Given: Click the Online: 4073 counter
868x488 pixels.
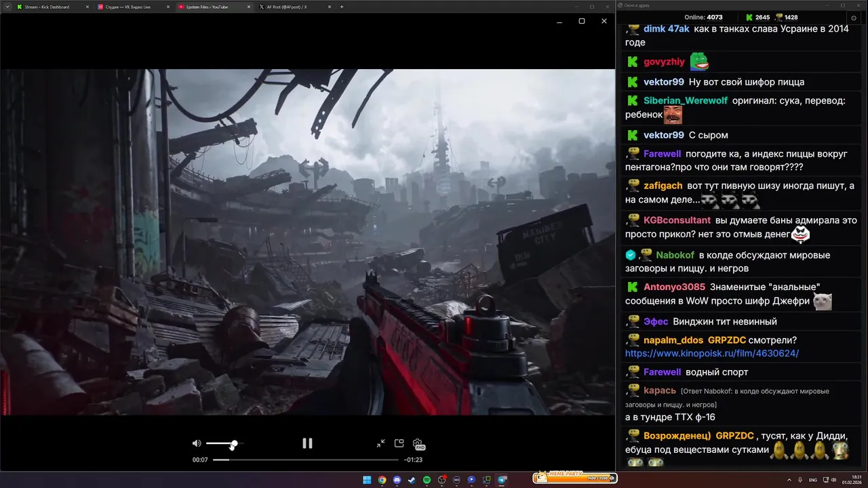Looking at the screenshot, I should coord(703,17).
